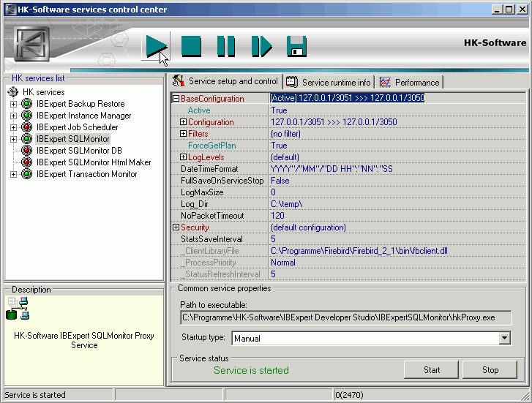Click the highlighted BaseConfiguration value field
The width and height of the screenshot is (532, 403).
397,98
